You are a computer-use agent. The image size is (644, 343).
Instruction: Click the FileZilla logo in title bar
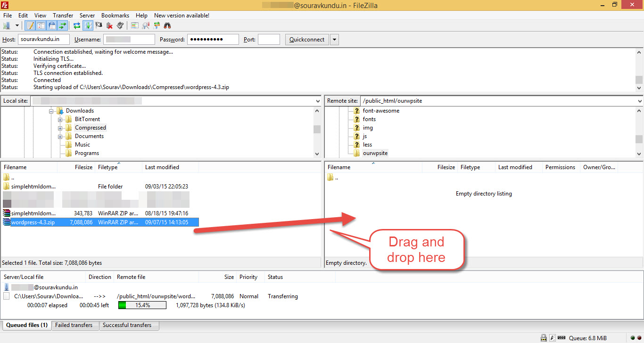point(6,5)
